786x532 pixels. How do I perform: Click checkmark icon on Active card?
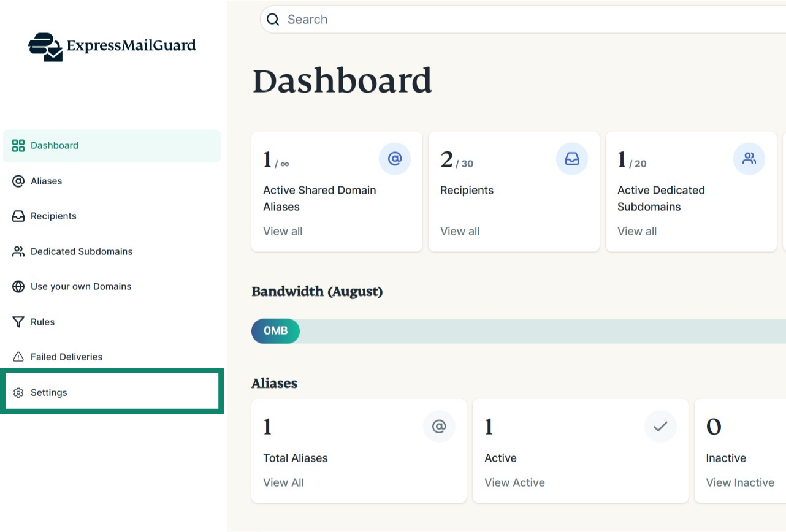tap(660, 426)
